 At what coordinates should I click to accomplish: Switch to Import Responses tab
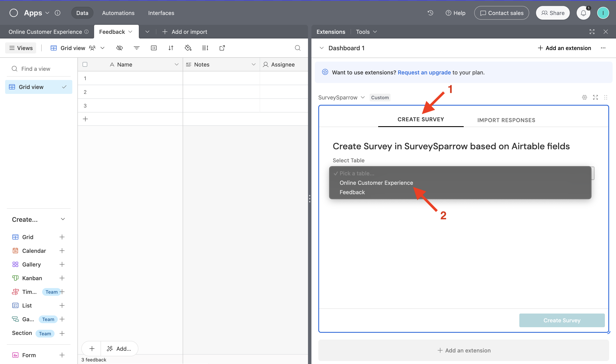pyautogui.click(x=506, y=120)
